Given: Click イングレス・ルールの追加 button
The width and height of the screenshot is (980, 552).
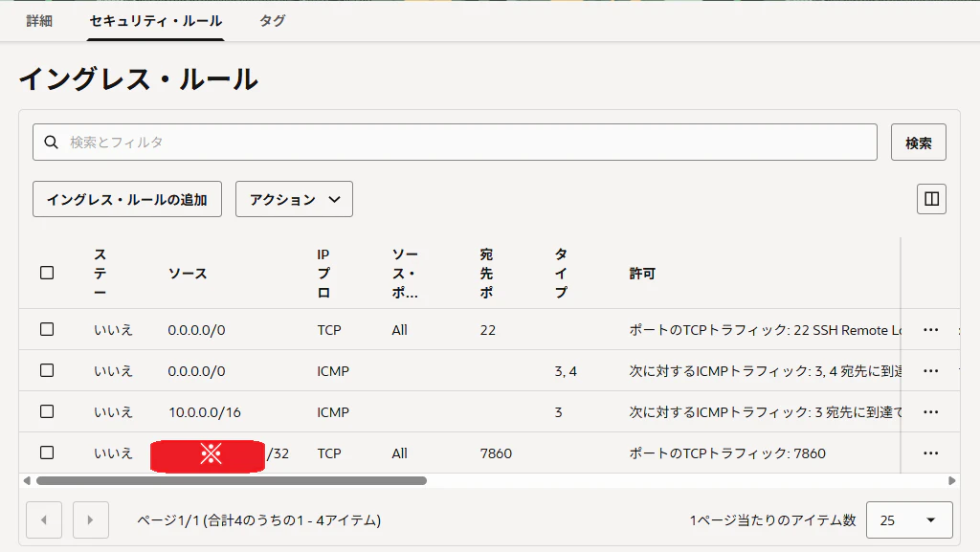Looking at the screenshot, I should coord(127,199).
